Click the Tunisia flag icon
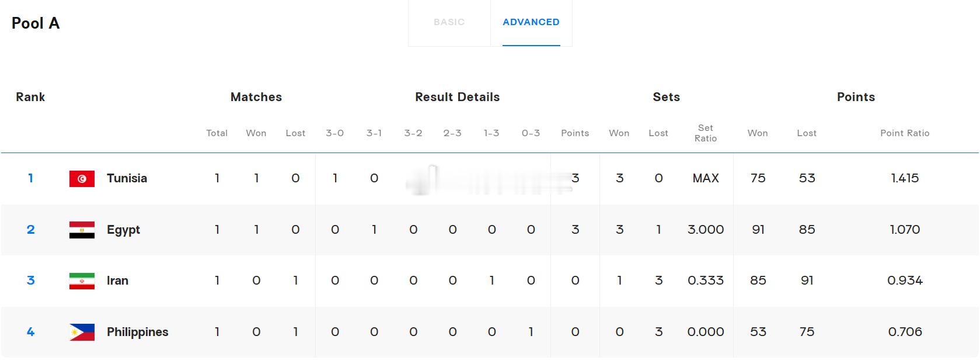This screenshot has width=980, height=360. tap(82, 179)
